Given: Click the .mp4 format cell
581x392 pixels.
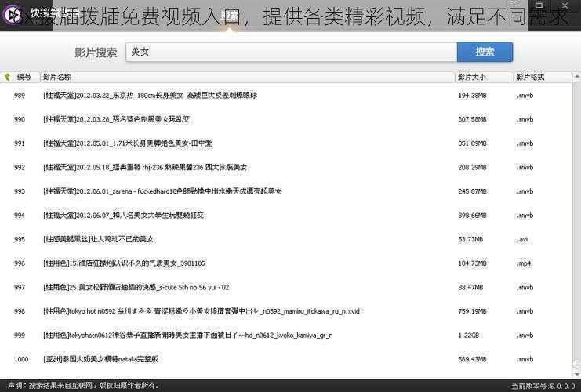Looking at the screenshot, I should 524,263.
